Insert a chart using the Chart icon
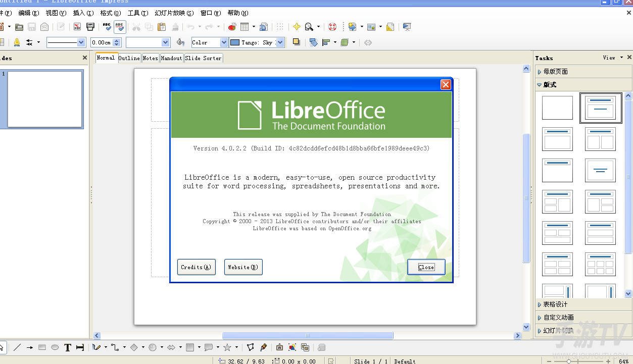The width and height of the screenshot is (633, 364). [232, 27]
